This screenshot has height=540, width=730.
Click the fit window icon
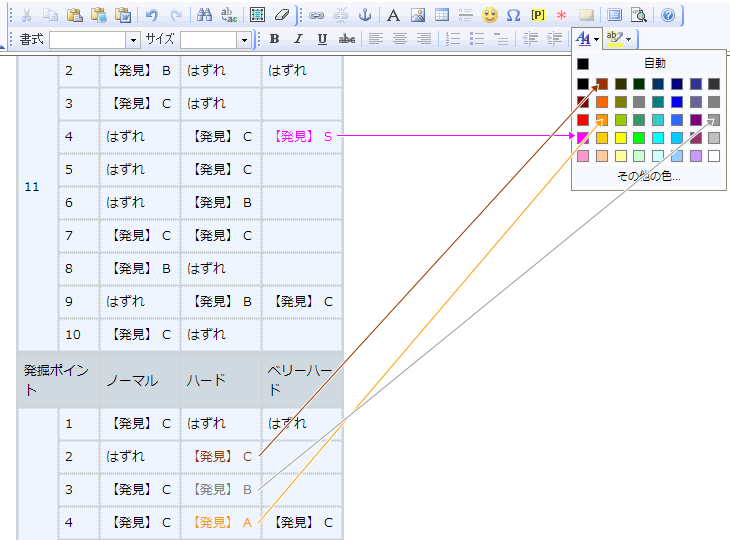tap(615, 15)
